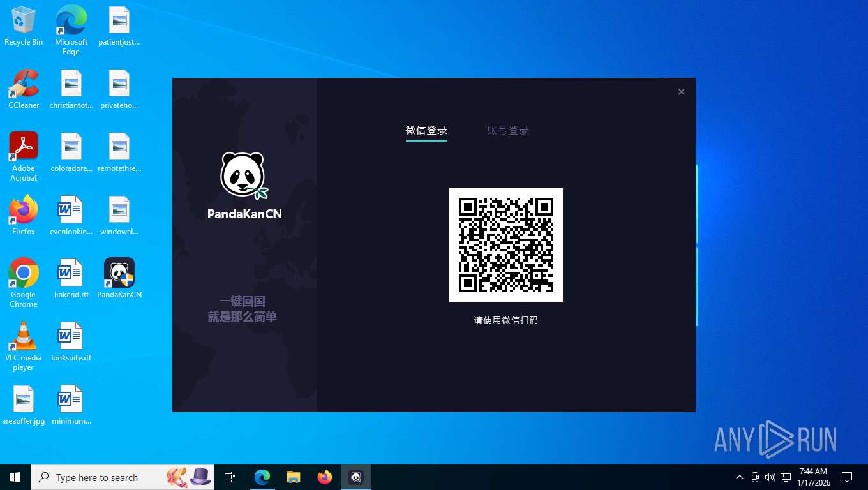Select the christiantot... file icon
Viewport: 868px width, 490px height.
[71, 89]
